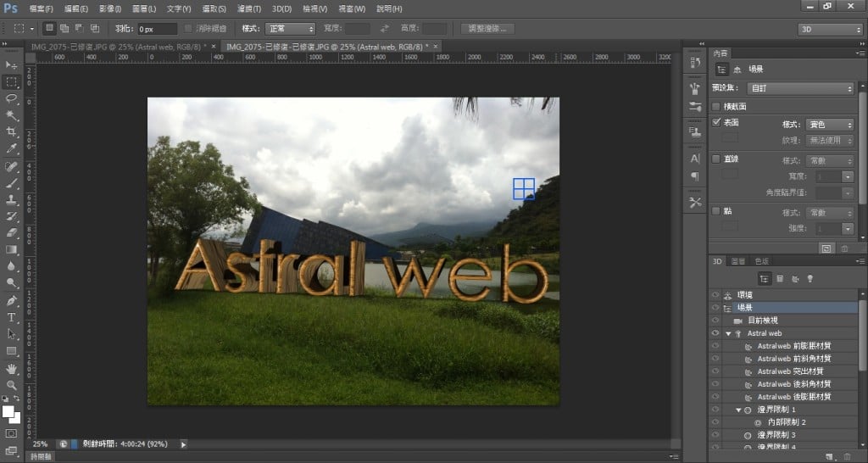Open the 3D(D) menu

click(280, 8)
